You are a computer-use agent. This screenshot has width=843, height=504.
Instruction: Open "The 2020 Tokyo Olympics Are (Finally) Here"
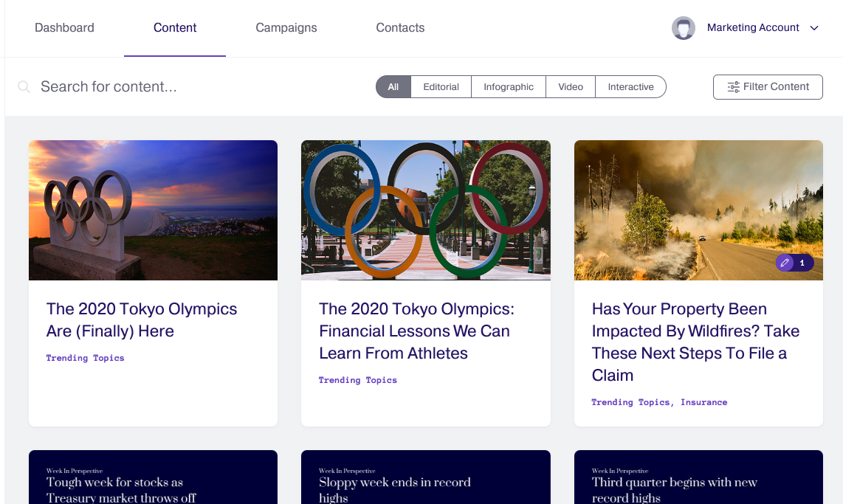[142, 320]
